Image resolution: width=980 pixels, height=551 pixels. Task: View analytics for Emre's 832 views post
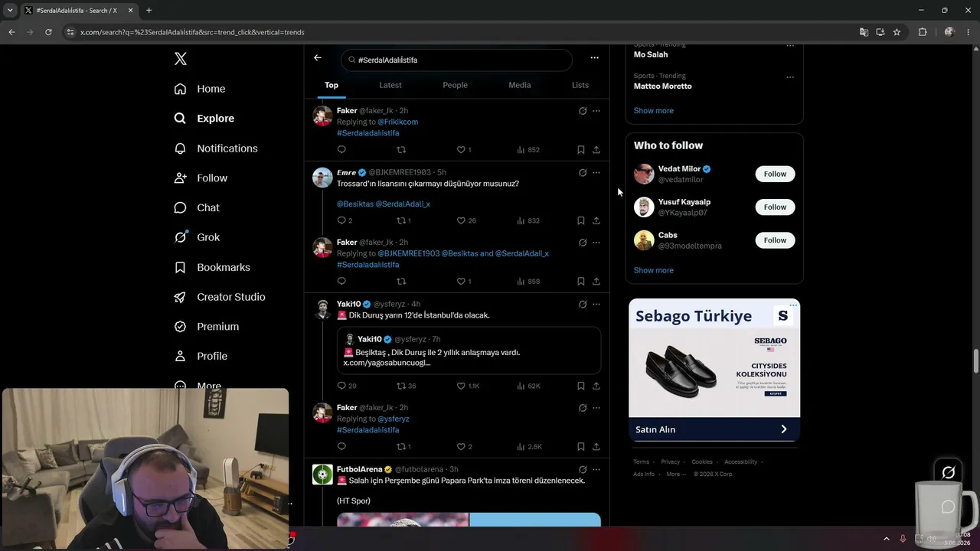528,220
